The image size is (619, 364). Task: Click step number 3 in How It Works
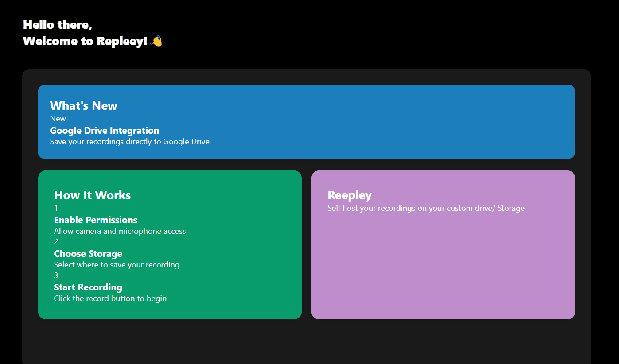click(56, 275)
